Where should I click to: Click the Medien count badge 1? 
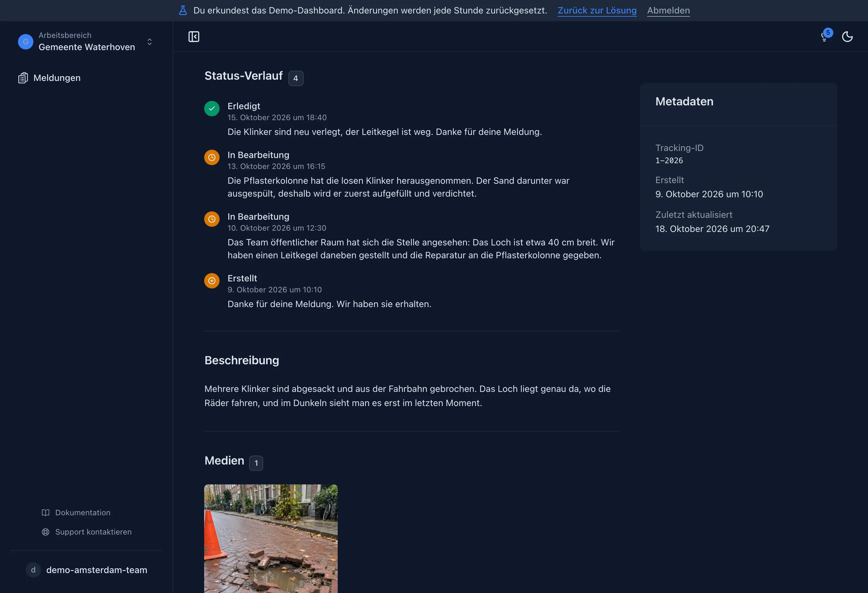[256, 463]
